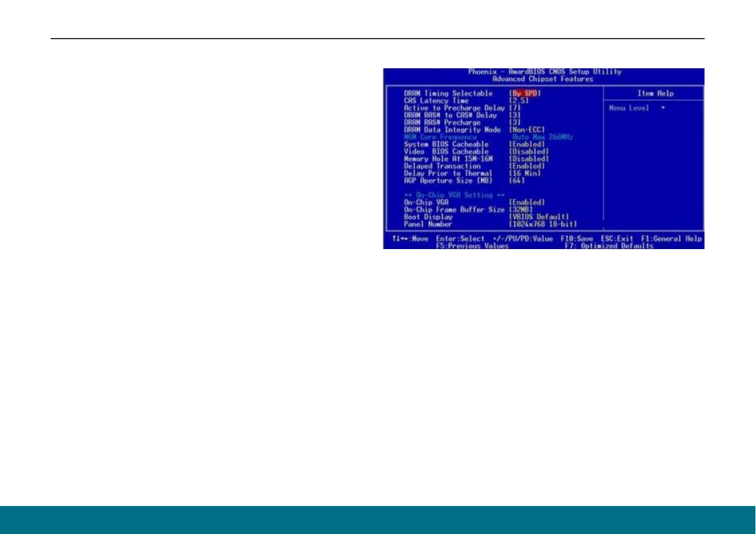Click the Phoenix AwardBIOS CMOS Setup Utility title

coord(544,72)
